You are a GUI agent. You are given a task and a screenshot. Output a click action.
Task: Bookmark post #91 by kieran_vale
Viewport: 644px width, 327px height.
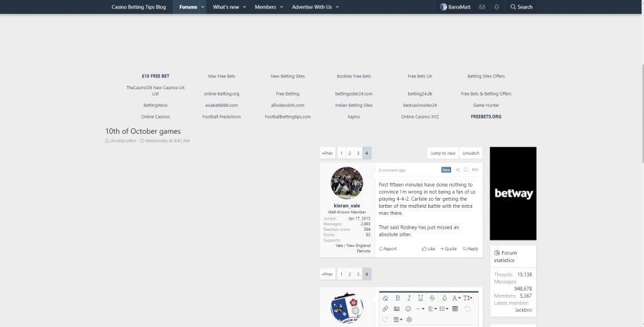coord(466,169)
